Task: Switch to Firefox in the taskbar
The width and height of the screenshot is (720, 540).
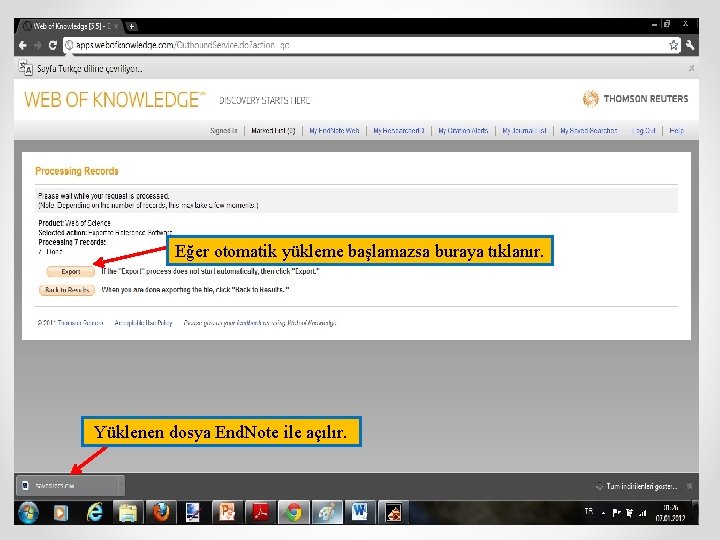Action: (x=161, y=512)
